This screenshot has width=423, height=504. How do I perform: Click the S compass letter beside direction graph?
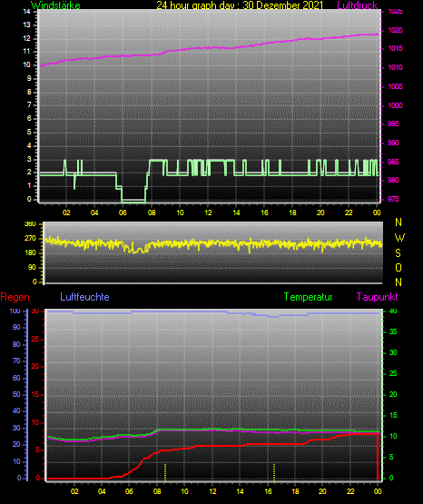click(398, 253)
